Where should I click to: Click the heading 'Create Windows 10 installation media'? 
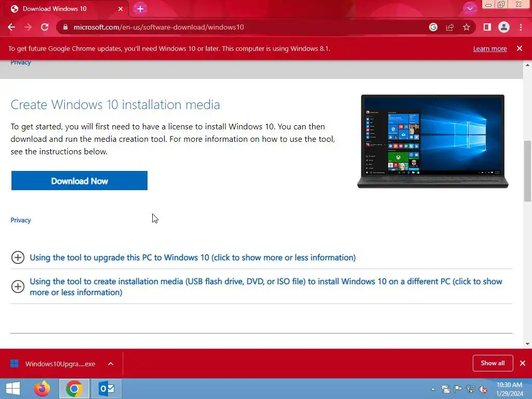coord(115,104)
